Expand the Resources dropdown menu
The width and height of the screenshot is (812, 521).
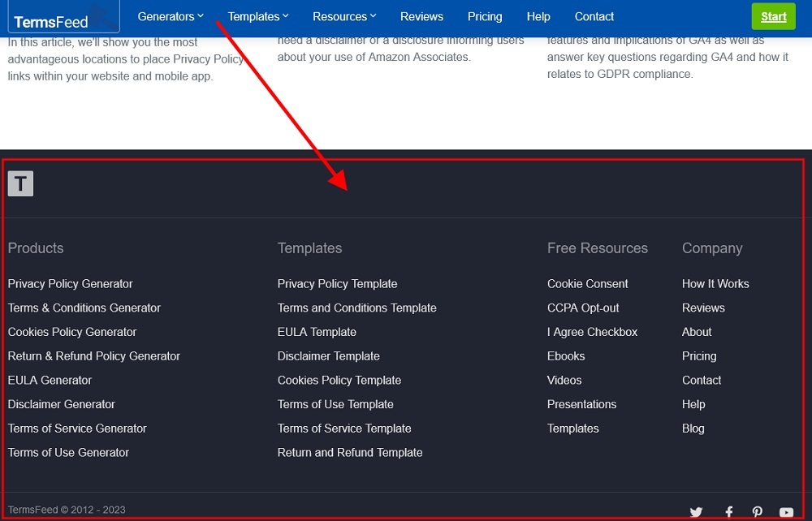pos(344,16)
